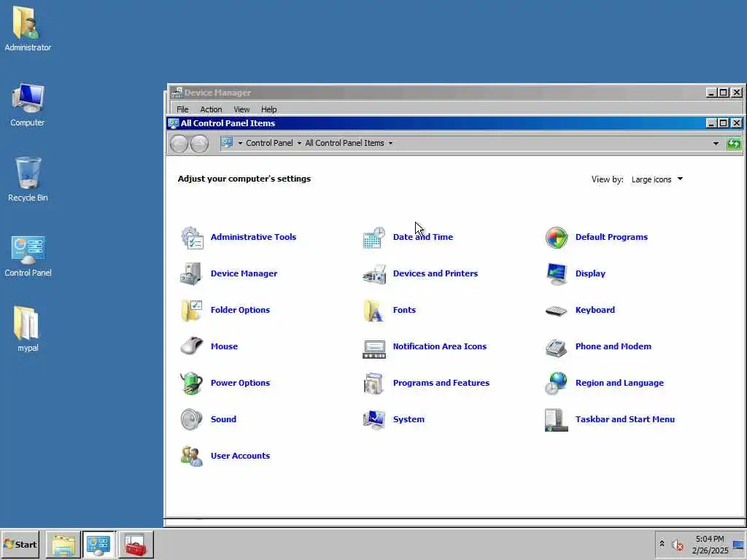
Task: Open the Phone and Modem link
Action: pos(613,346)
